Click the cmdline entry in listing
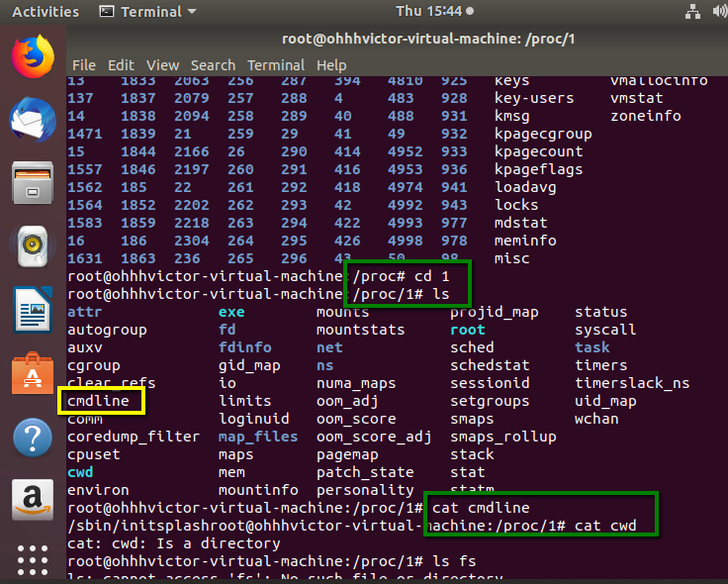 tap(99, 401)
